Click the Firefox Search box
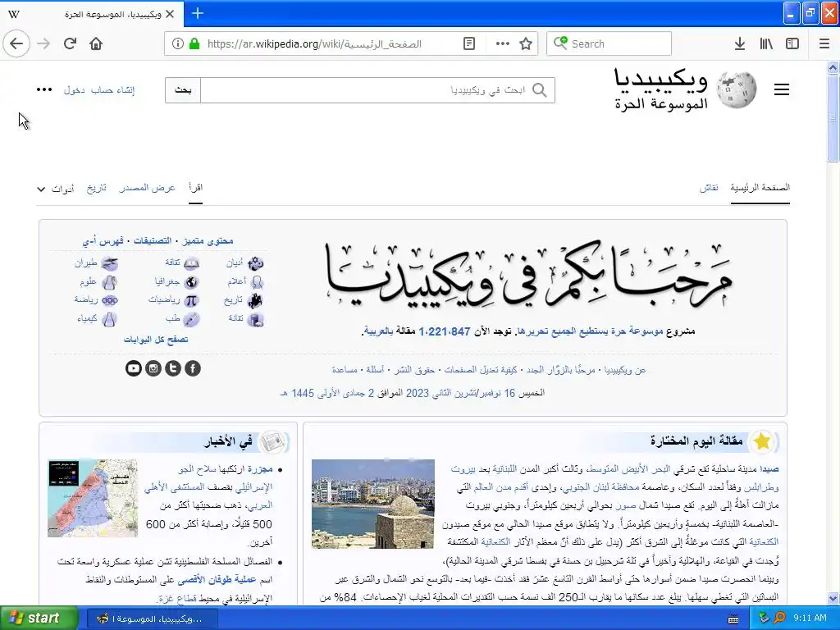 (609, 43)
